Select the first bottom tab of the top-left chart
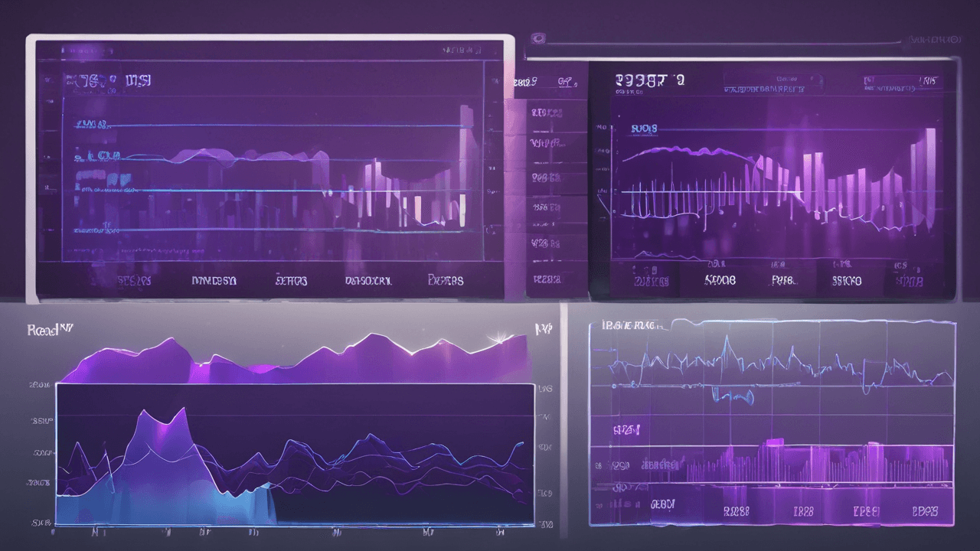Image resolution: width=980 pixels, height=551 pixels. tap(133, 281)
